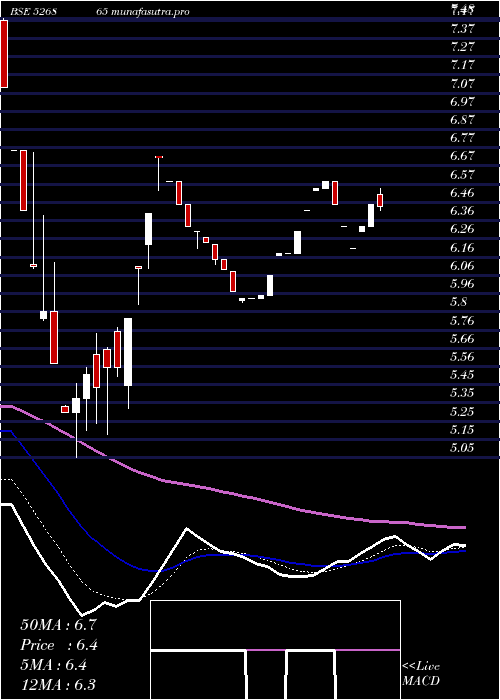Viewport: 500px width, 700px height.
Task: Click the <<Live label beside MACD box
Action: (421, 667)
